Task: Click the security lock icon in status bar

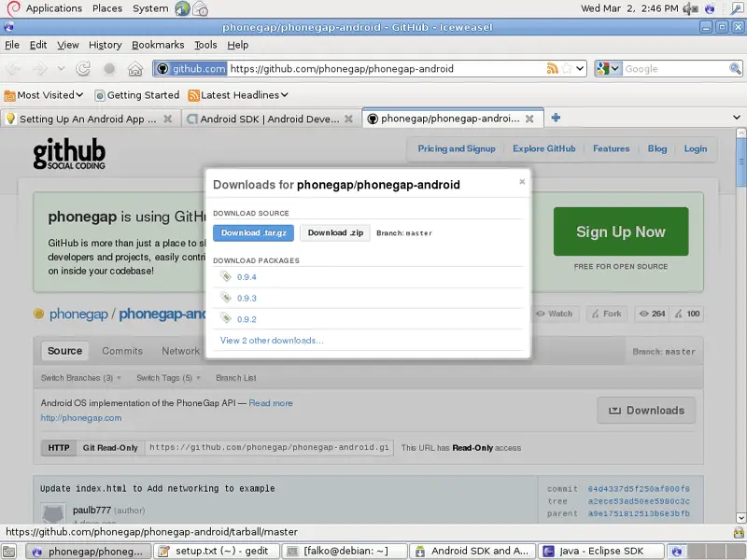Action: pos(739,532)
